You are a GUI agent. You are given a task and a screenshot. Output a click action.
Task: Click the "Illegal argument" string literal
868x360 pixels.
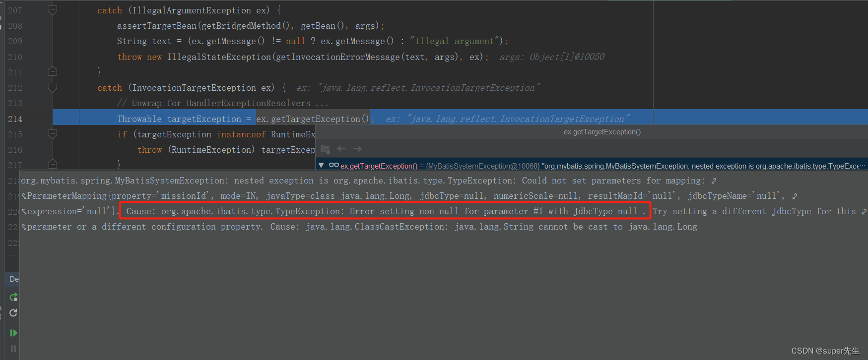[455, 41]
